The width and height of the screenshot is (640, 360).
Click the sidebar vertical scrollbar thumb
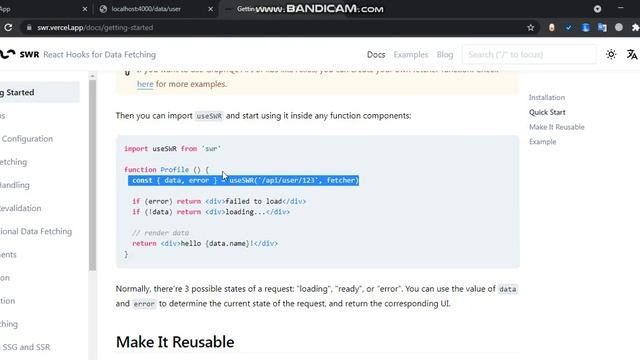tap(92, 176)
